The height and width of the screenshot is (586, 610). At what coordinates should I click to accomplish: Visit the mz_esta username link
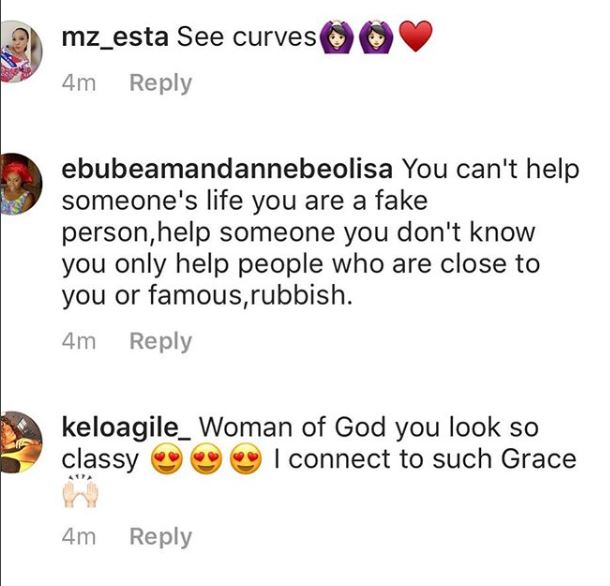click(x=115, y=38)
